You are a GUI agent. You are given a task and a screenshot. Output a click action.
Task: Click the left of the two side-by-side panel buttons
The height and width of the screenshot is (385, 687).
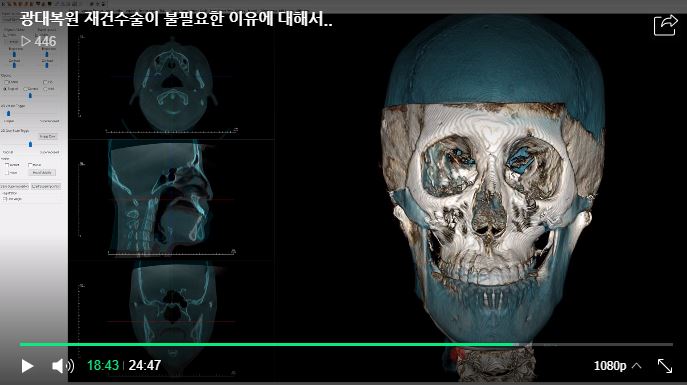click(14, 187)
